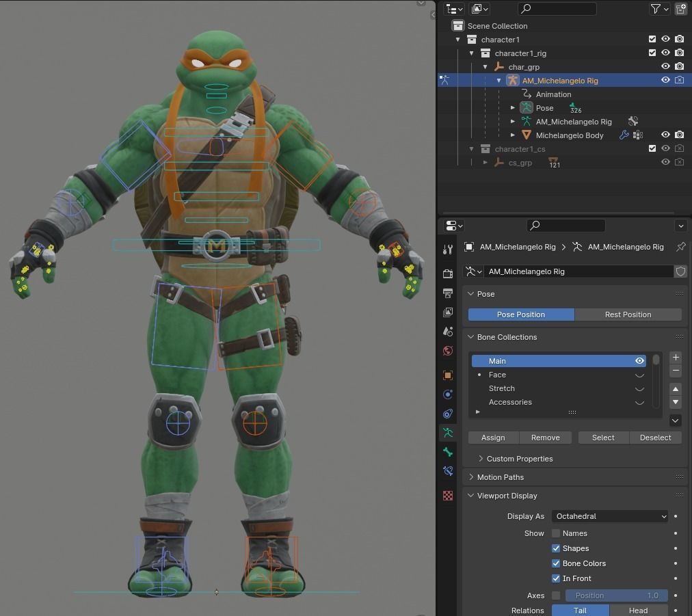Open the World properties tab
The height and width of the screenshot is (616, 692).
447,351
